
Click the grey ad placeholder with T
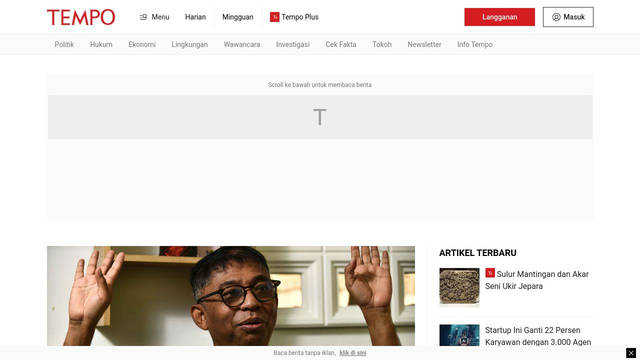[x=320, y=117]
